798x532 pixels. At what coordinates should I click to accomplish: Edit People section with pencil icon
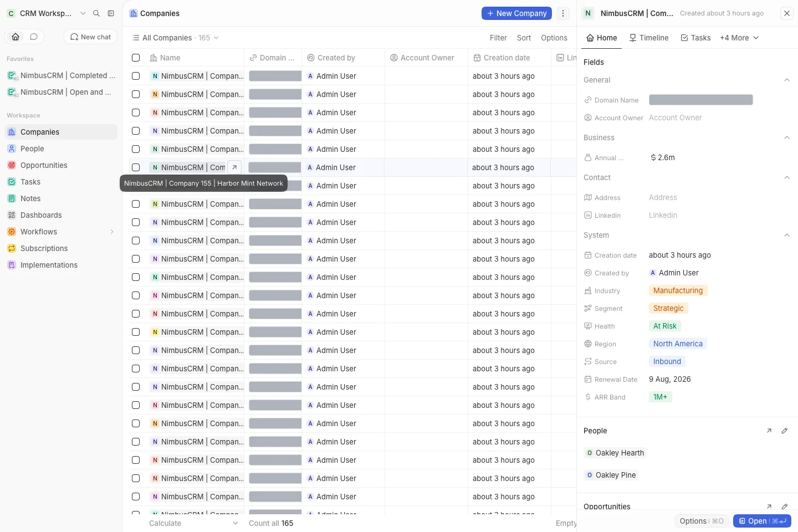tap(785, 431)
